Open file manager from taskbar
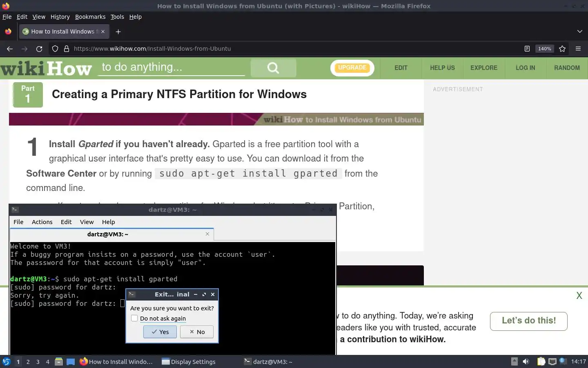 coord(59,361)
